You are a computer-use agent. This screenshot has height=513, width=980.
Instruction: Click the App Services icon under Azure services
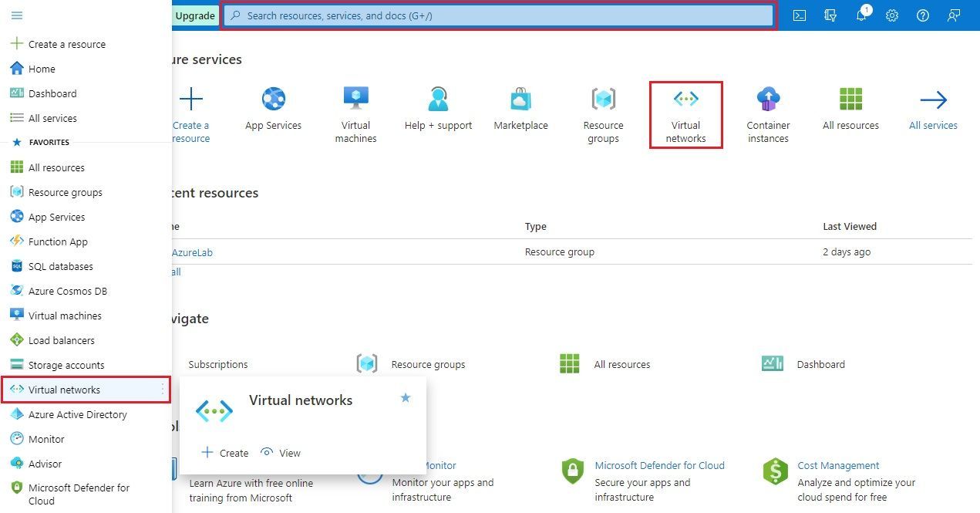click(x=273, y=100)
